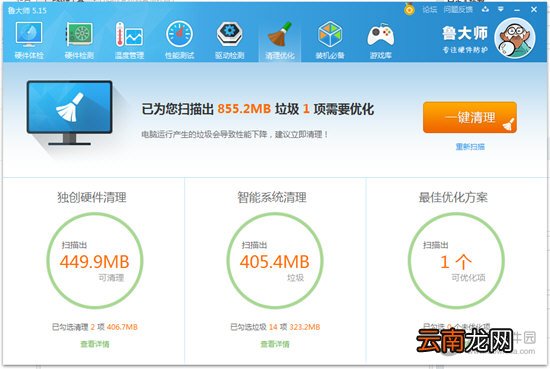
Task: Click the orange 一键清理 button
Action: [470, 117]
